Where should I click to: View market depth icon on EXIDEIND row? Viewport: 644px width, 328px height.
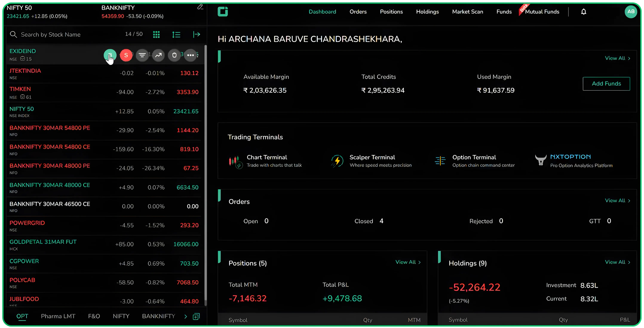tap(142, 55)
